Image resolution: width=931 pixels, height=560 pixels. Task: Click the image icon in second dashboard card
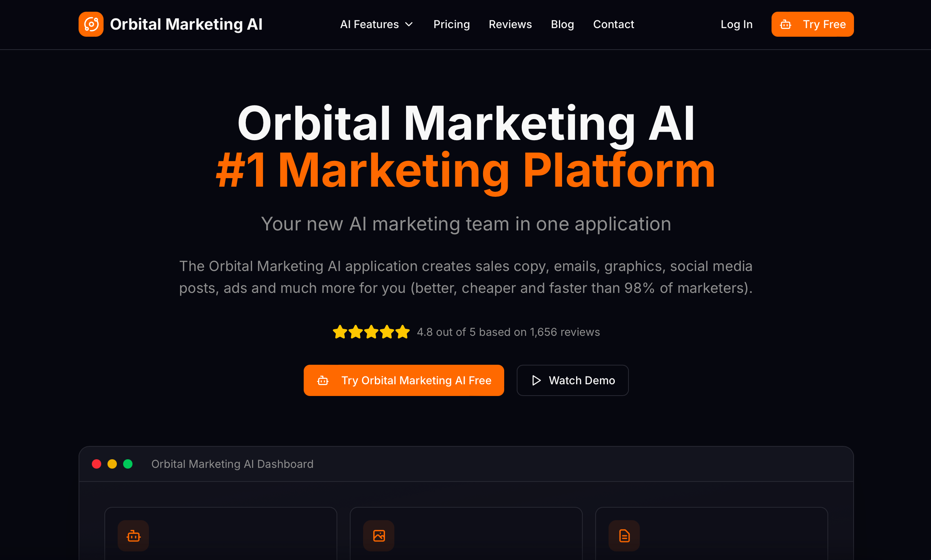point(379,536)
